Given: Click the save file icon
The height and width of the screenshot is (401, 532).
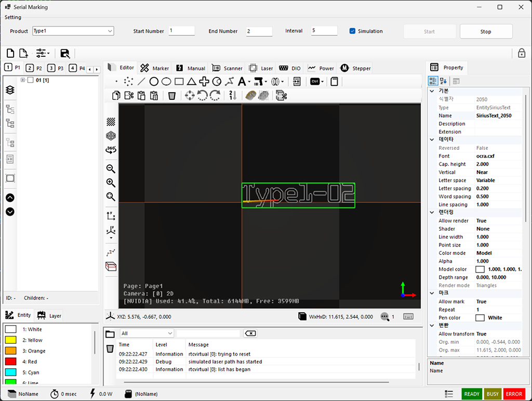Looking at the screenshot, I should (x=65, y=53).
